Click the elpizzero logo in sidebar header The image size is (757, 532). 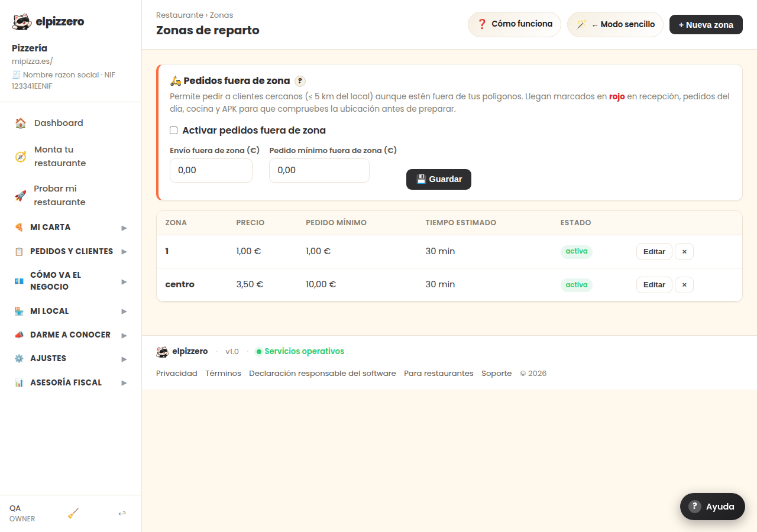coord(48,22)
